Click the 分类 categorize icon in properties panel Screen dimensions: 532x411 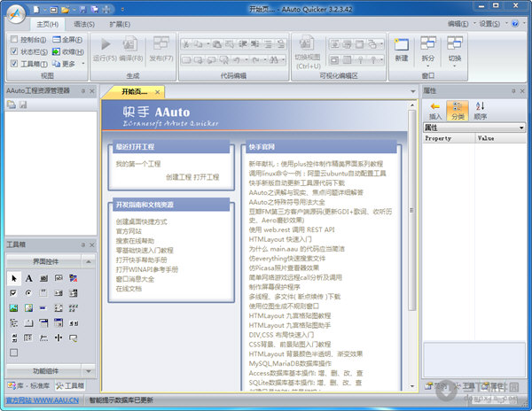pyautogui.click(x=458, y=106)
